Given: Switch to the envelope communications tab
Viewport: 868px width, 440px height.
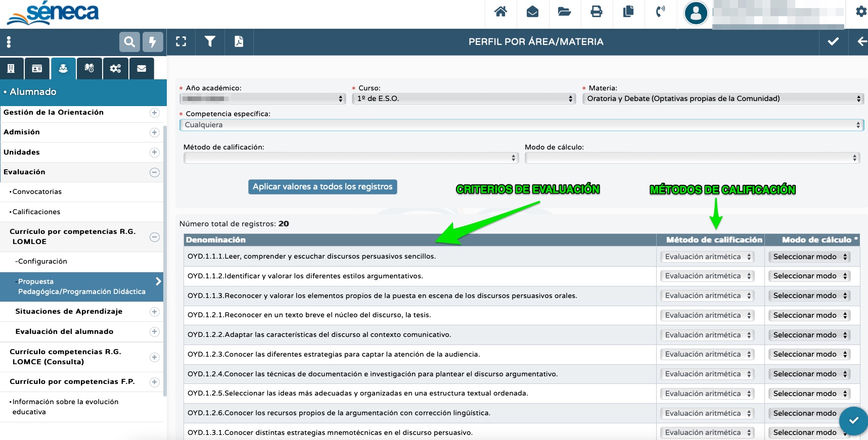Looking at the screenshot, I should [142, 69].
